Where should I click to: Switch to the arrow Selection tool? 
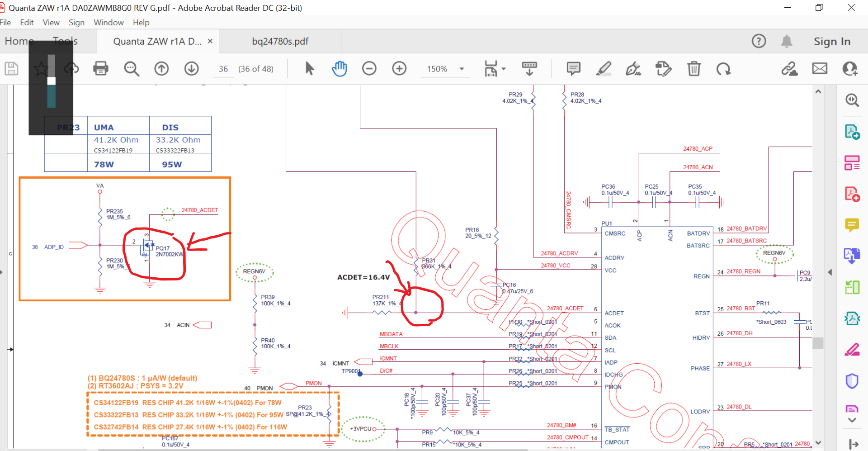[x=310, y=69]
